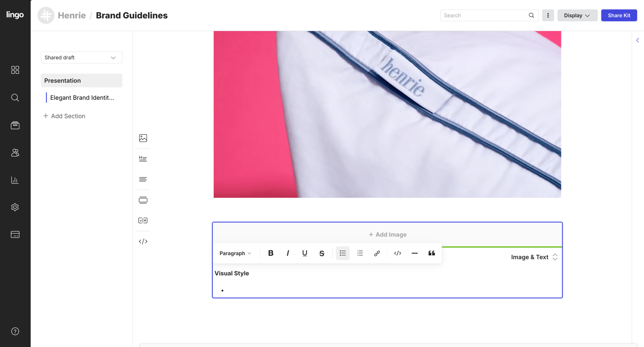Insert a banner block from the insert bar

(143, 200)
